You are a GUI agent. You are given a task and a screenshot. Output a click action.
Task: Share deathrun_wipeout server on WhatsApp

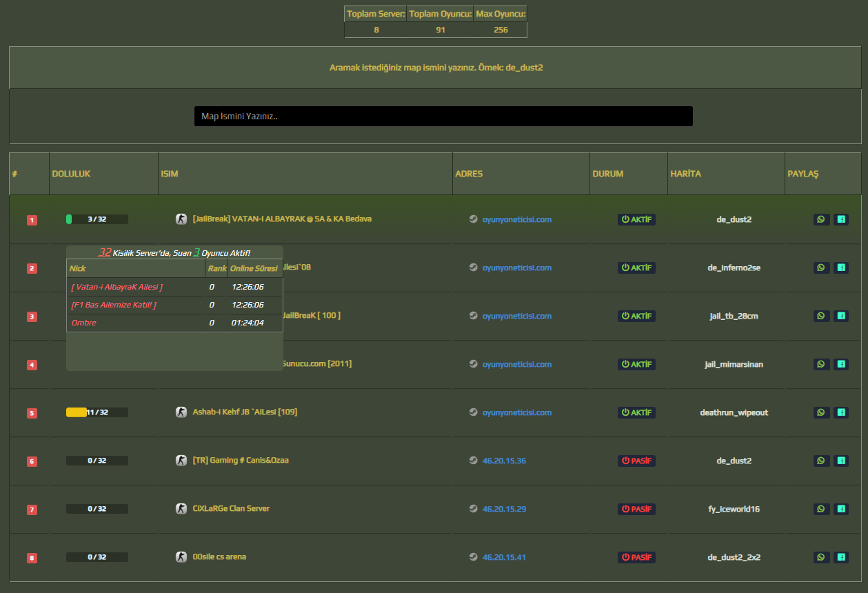point(821,412)
